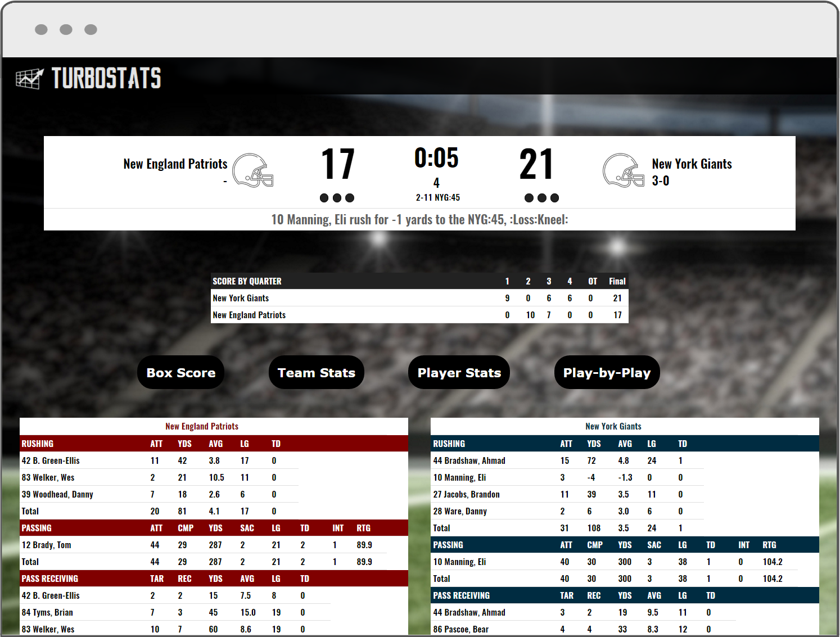Click Brady's 89.9 passer rating
840x637 pixels.
click(x=364, y=545)
